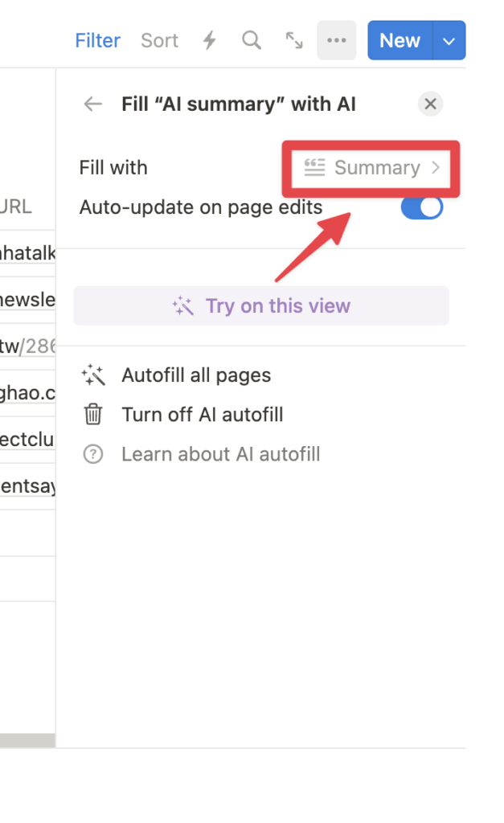Select Autofill all pages option
504x823 pixels.
pyautogui.click(x=196, y=375)
